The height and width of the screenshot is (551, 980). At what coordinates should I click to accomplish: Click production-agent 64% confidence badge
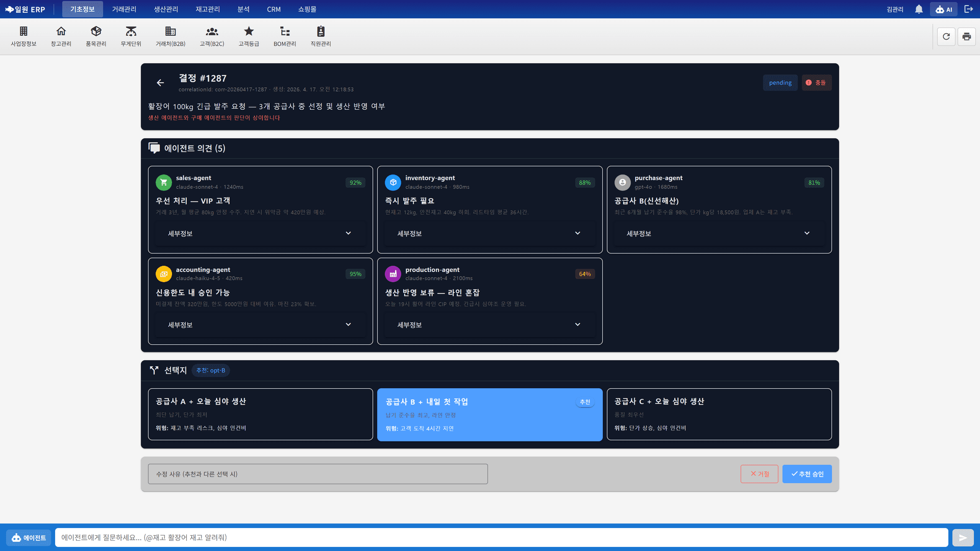coord(584,274)
